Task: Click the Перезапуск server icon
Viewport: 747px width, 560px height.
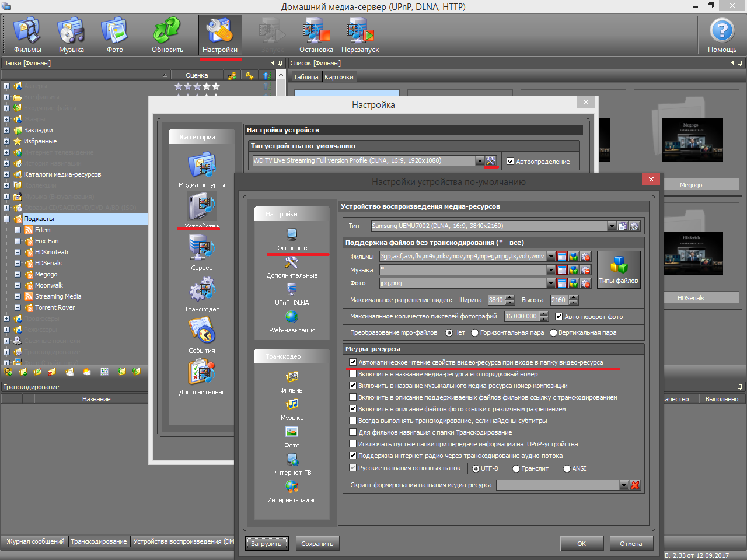Action: [360, 35]
